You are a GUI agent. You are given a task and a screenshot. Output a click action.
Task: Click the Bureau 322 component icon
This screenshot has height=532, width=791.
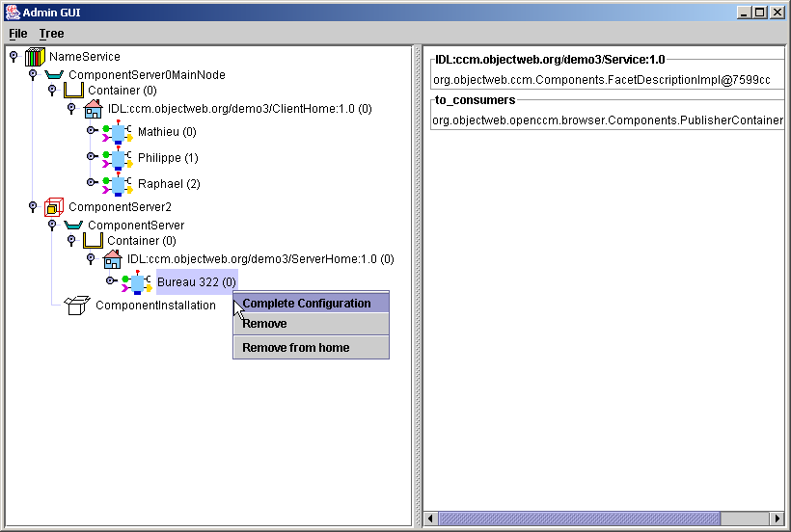click(137, 282)
